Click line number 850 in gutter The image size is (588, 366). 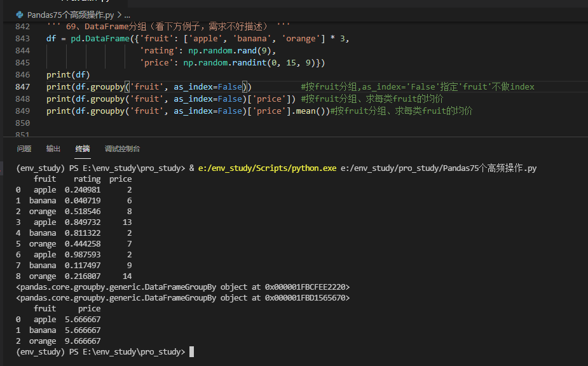(x=22, y=123)
